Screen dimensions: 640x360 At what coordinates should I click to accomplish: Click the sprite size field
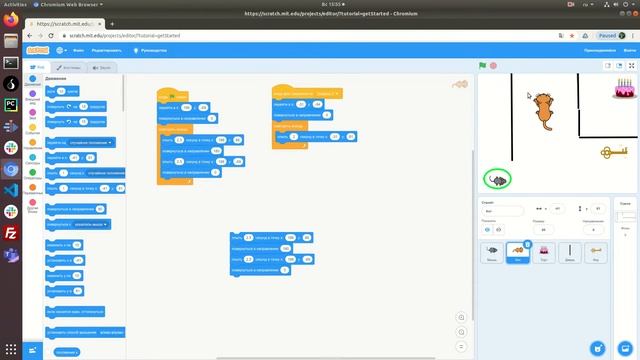[543, 229]
